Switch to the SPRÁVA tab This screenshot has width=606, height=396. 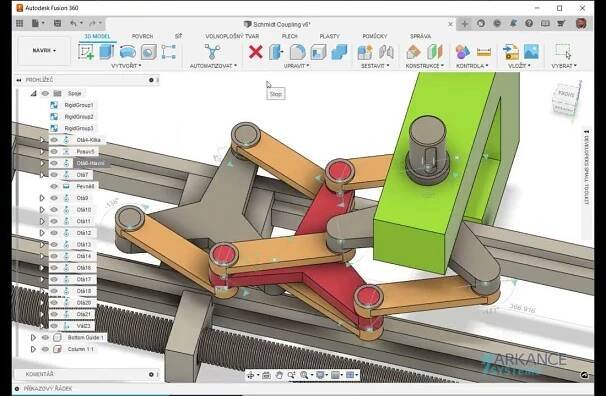420,36
